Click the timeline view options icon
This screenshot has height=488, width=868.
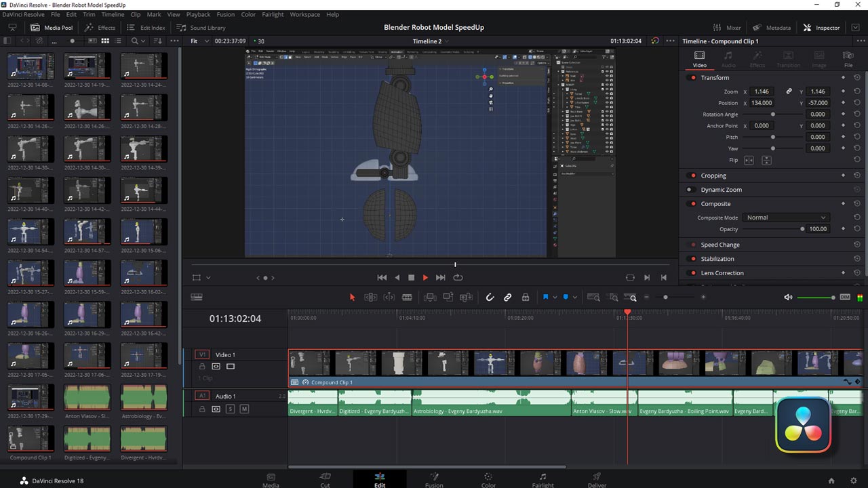(x=197, y=297)
